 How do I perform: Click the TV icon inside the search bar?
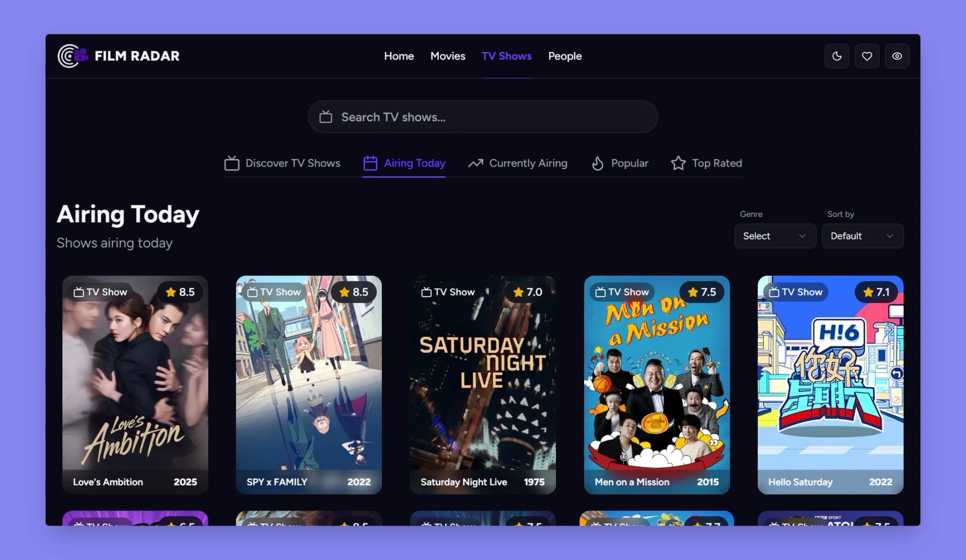pos(326,117)
